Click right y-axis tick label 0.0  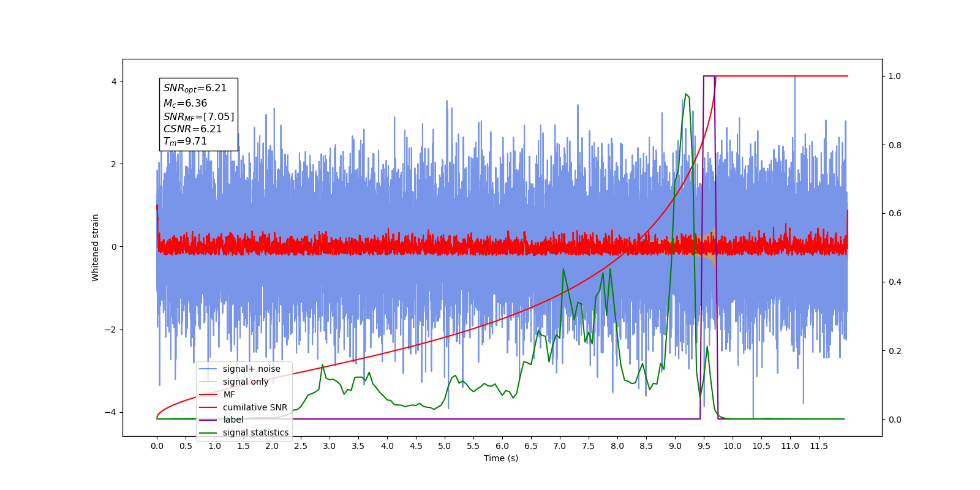[895, 420]
